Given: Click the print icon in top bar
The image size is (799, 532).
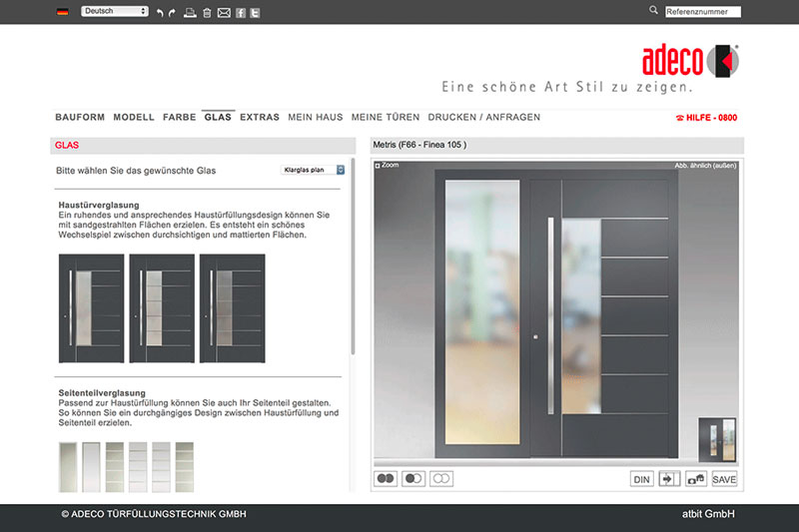Looking at the screenshot, I should pos(191,13).
